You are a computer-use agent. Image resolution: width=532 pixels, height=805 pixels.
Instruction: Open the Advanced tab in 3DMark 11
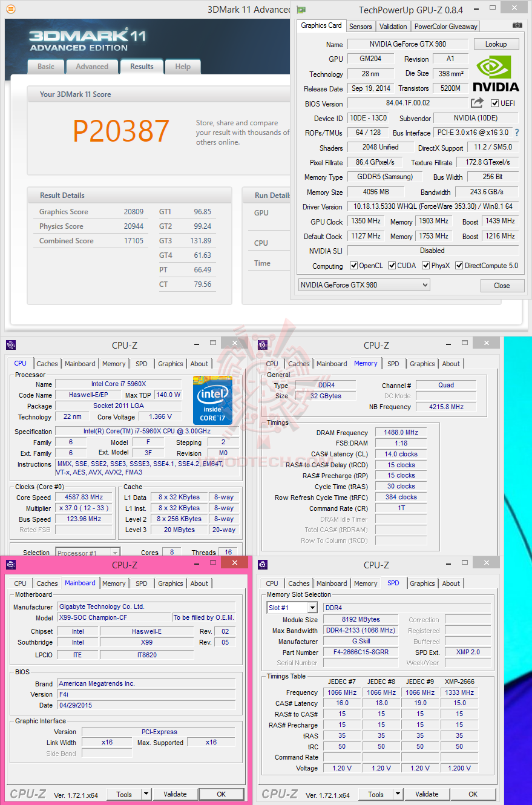tap(92, 67)
